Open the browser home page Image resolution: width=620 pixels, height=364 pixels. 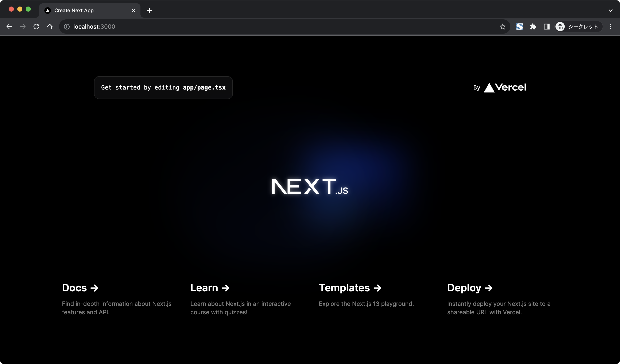pyautogui.click(x=50, y=27)
